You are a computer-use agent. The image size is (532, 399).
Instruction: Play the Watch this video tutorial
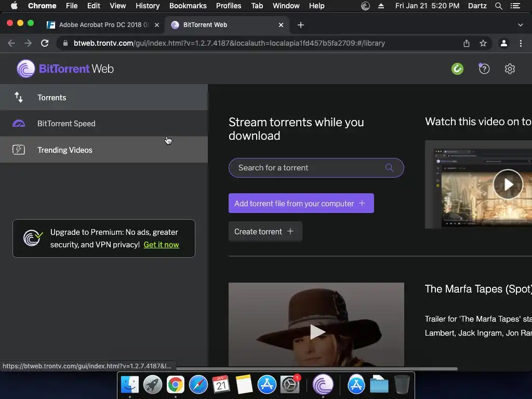(508, 184)
